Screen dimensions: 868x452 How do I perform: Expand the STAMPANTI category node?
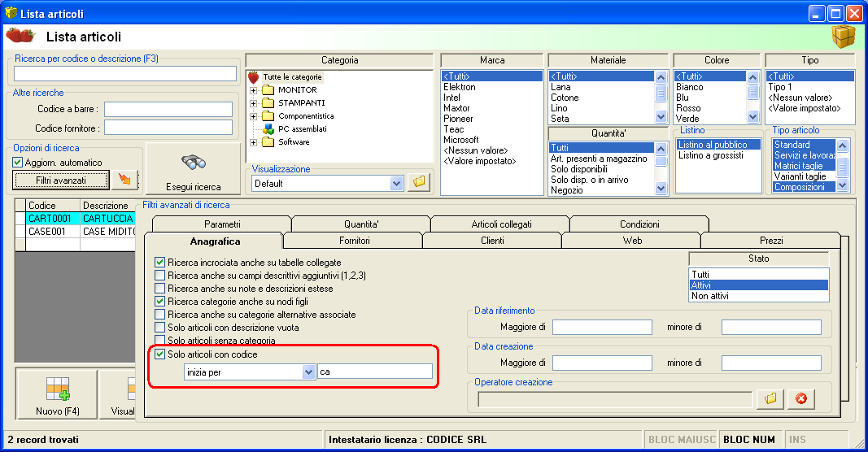[x=254, y=103]
